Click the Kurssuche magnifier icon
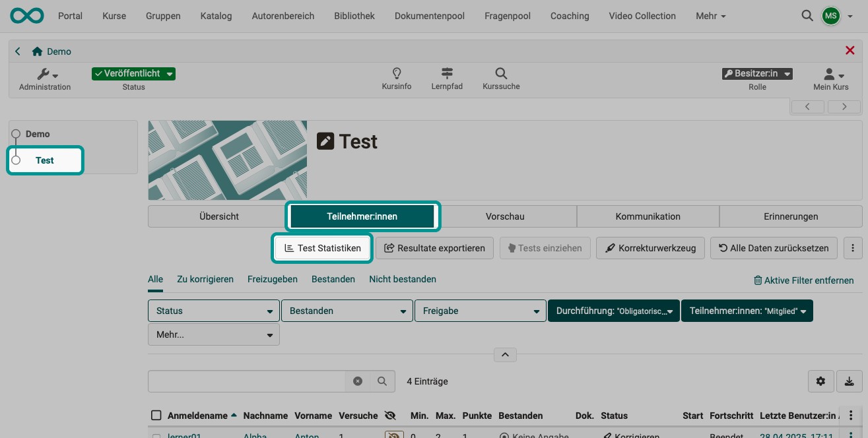The height and width of the screenshot is (438, 868). [500, 75]
